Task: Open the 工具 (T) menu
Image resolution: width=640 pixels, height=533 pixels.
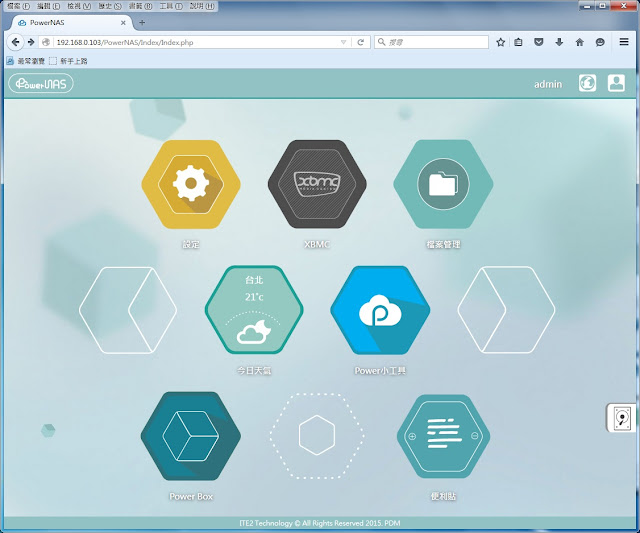Action: coord(171,6)
